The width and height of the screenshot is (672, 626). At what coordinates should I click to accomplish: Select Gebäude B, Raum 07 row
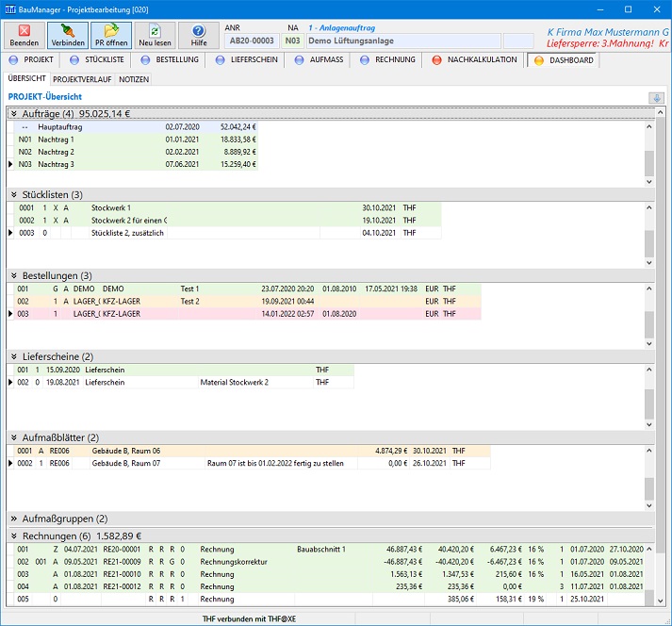[253, 464]
